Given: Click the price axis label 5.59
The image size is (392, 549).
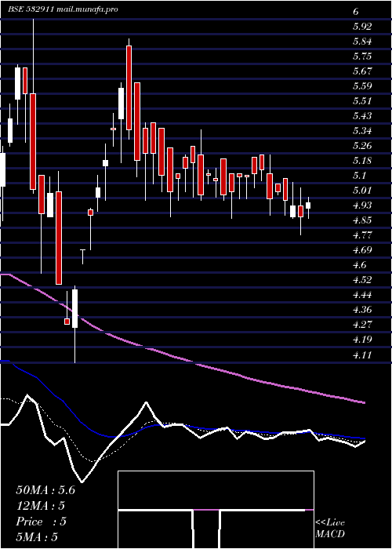Looking at the screenshot, I should coord(362,86).
